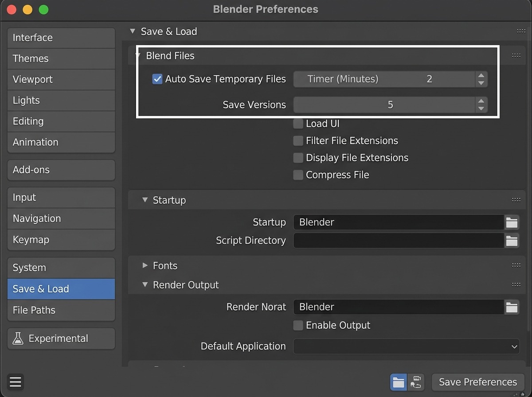Click the Save Preferences button
Viewport: 532px width, 397px height.
point(478,382)
